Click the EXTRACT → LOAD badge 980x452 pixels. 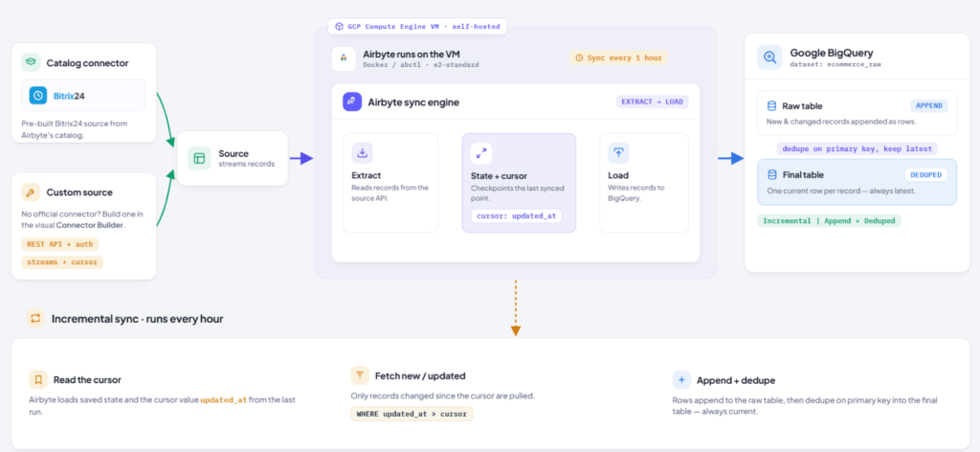[x=653, y=102]
